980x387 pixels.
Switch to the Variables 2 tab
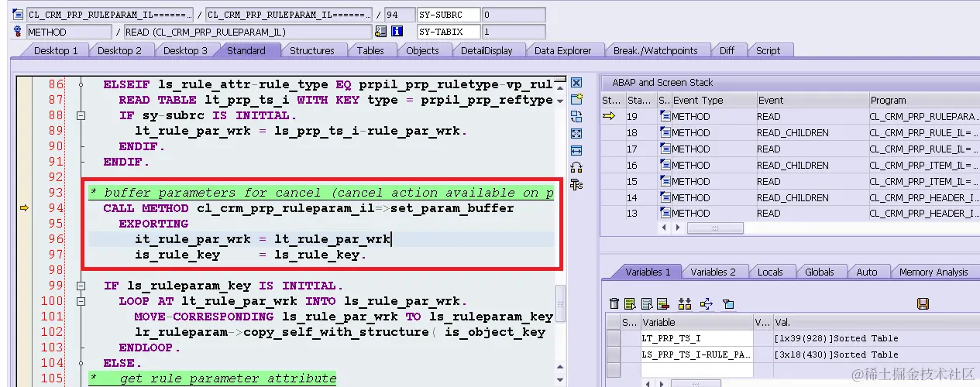pos(712,272)
